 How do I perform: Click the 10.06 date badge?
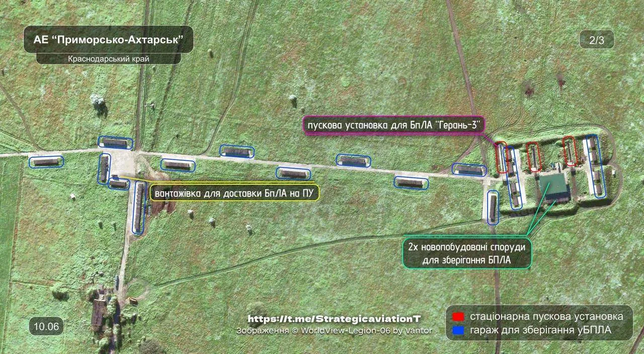[47, 326]
